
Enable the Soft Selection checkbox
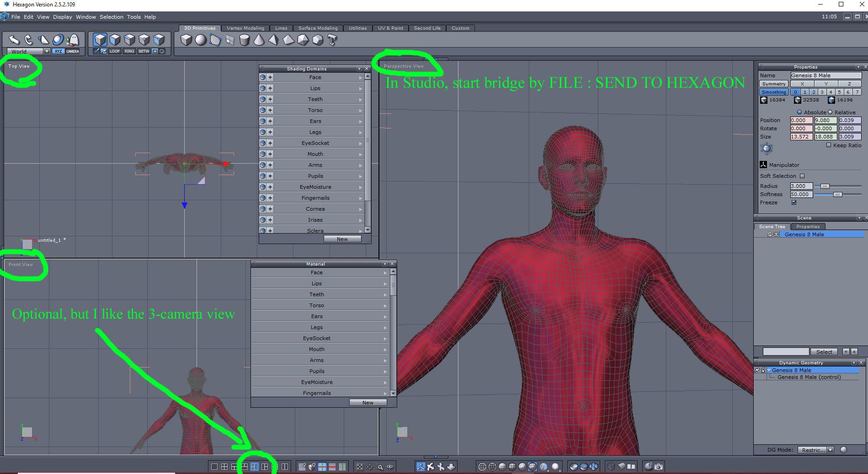[802, 176]
